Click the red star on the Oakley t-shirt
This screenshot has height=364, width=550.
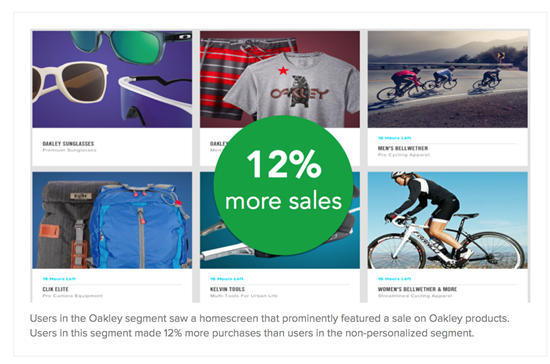click(x=283, y=71)
